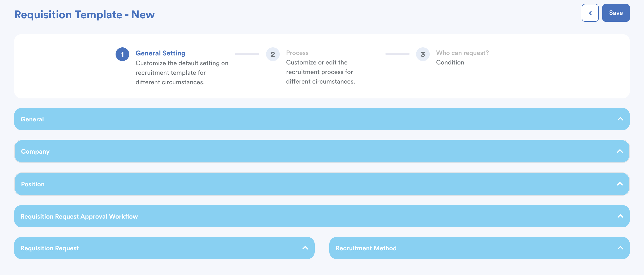Click the Position section header label

[33, 184]
